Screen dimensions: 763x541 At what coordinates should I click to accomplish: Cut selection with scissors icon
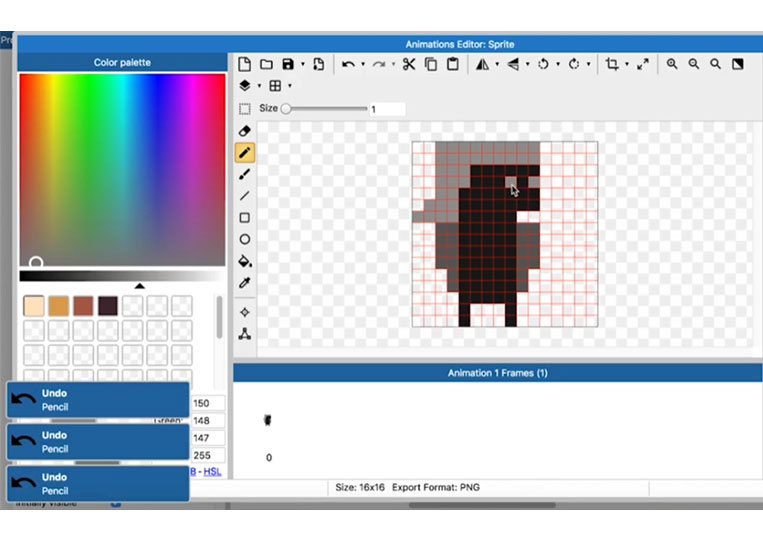(x=409, y=64)
